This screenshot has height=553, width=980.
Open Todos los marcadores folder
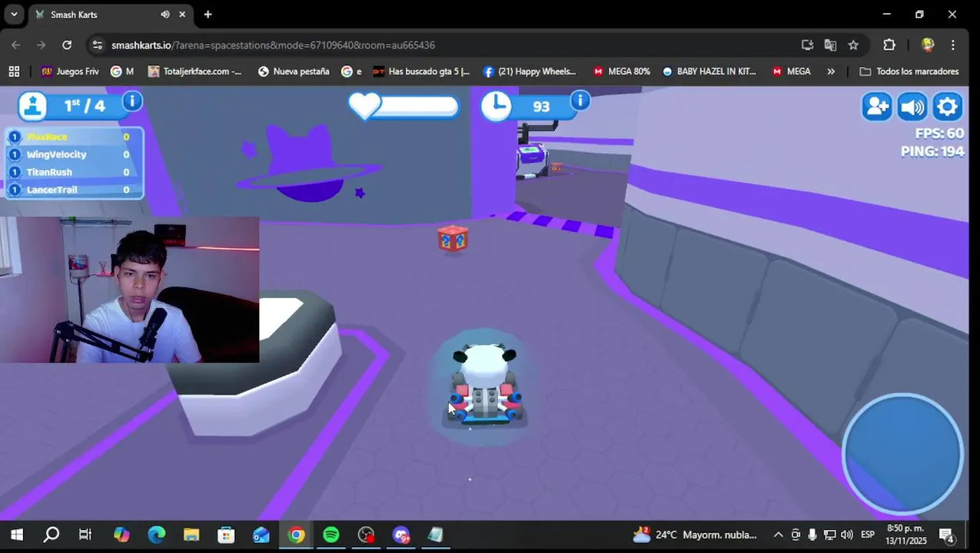click(x=909, y=71)
